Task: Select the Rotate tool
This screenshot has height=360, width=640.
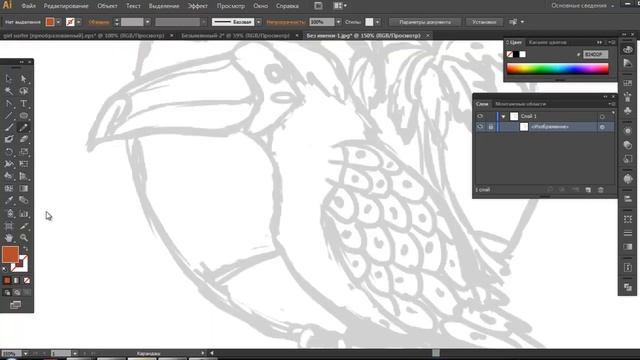Action: [x=9, y=152]
